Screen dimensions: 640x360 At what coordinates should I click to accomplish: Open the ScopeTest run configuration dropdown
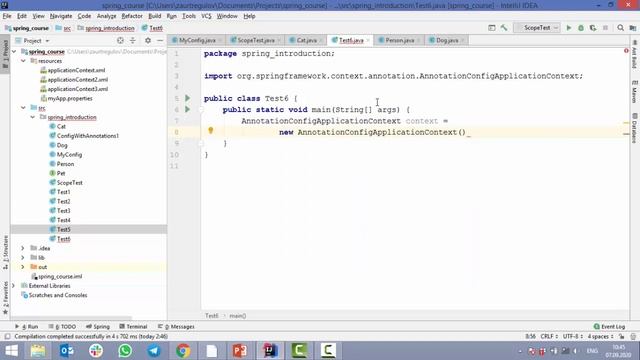538,28
